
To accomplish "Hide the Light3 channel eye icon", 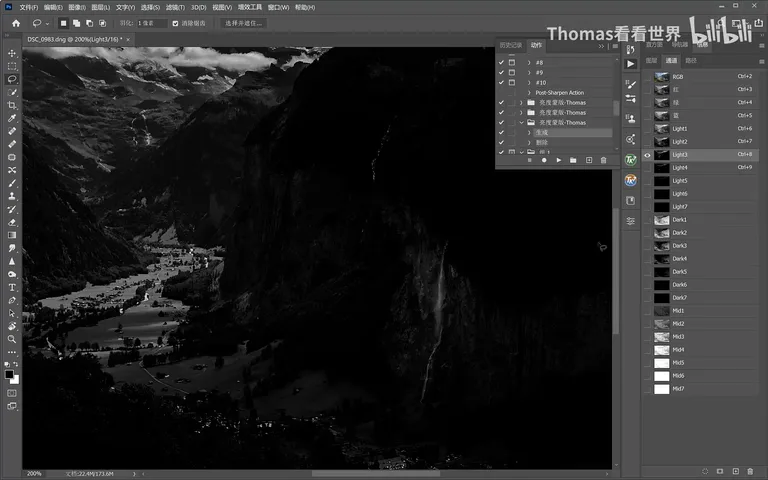I will [647, 155].
